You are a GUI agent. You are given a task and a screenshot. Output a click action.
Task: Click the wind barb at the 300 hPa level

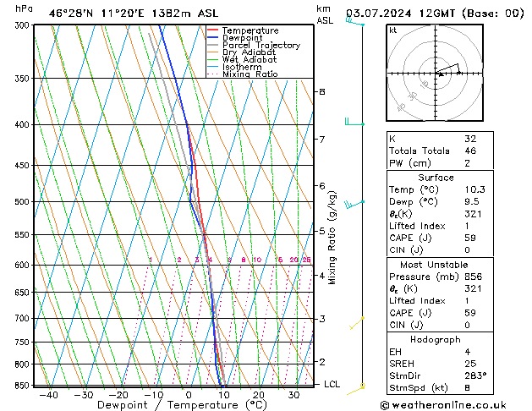point(355,22)
